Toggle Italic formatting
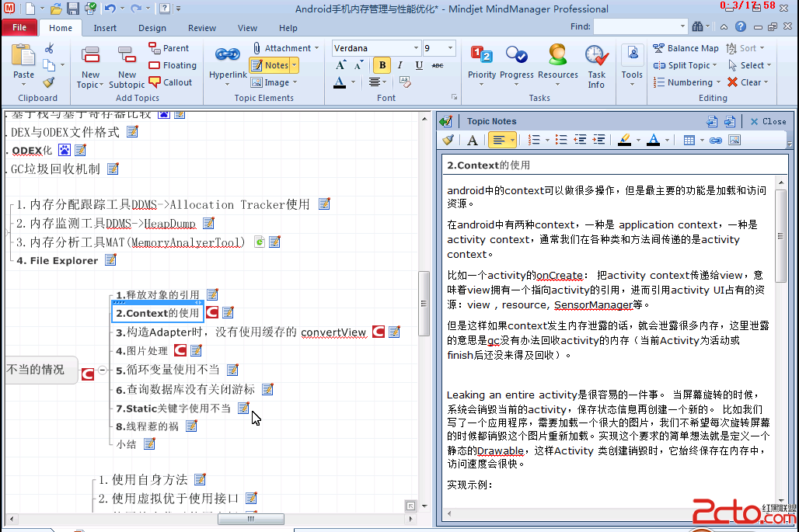Screen dimensions: 799x532 point(400,65)
